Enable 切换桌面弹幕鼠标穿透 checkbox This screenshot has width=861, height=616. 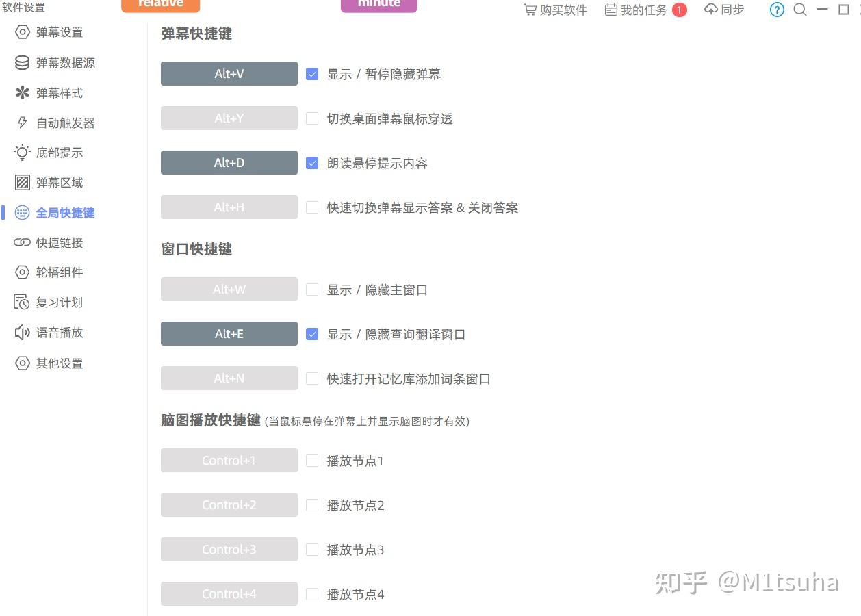pos(312,118)
